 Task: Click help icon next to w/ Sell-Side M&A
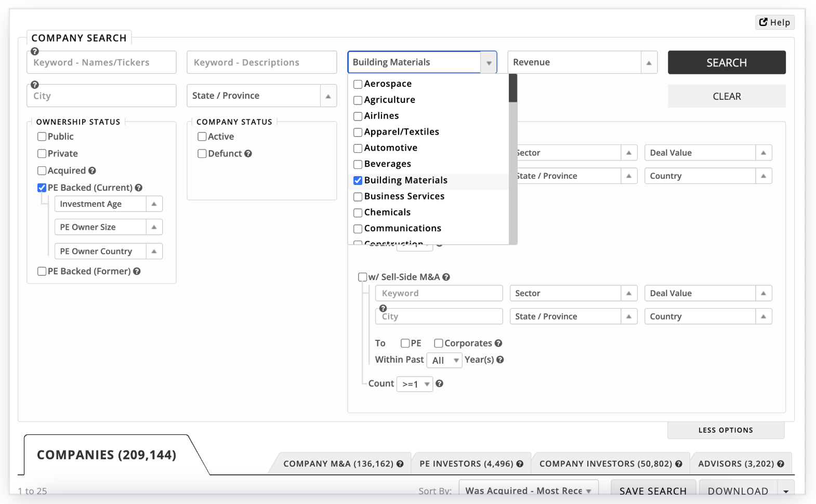click(x=446, y=277)
